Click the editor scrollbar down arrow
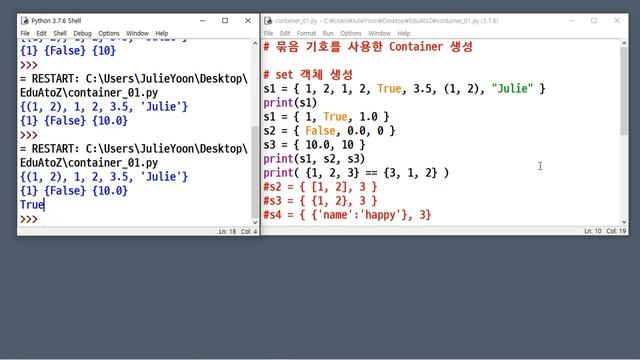 (624, 222)
